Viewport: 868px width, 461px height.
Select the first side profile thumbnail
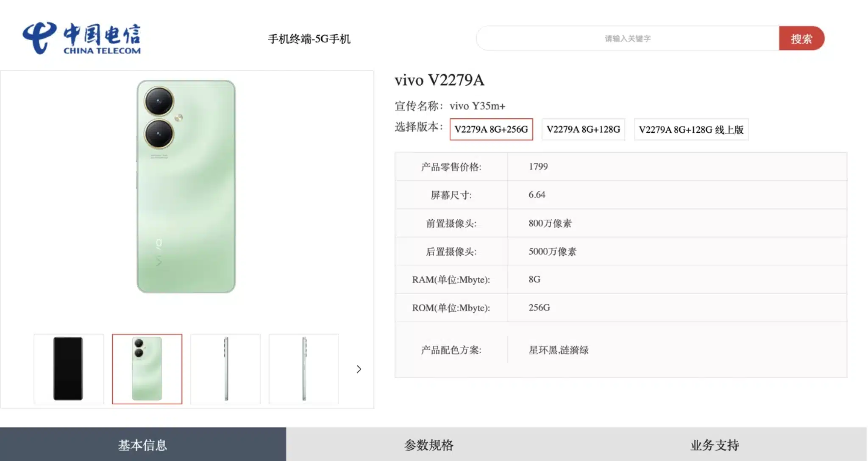click(x=225, y=369)
